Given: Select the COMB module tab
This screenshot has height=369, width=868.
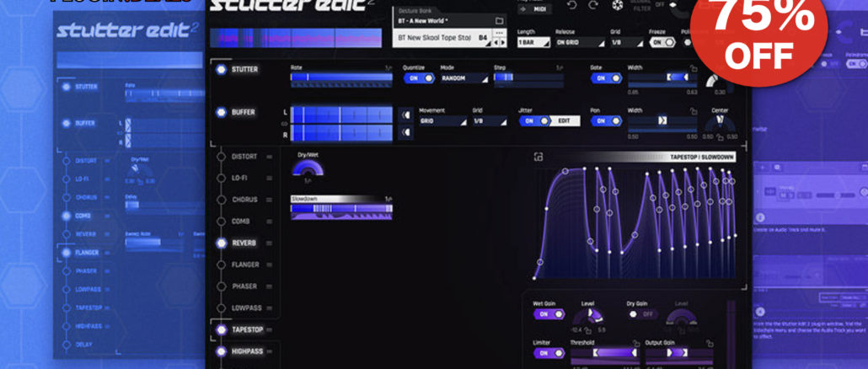Looking at the screenshot, I should [x=240, y=222].
